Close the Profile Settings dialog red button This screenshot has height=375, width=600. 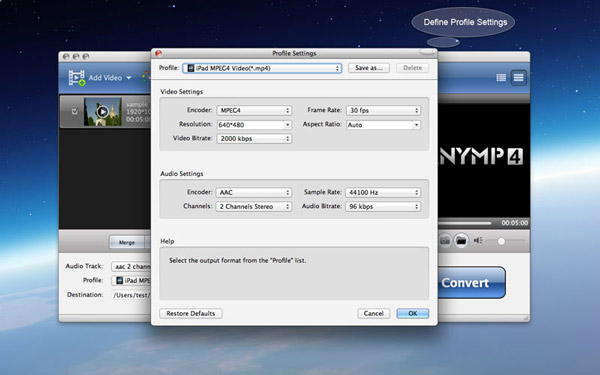[x=158, y=53]
